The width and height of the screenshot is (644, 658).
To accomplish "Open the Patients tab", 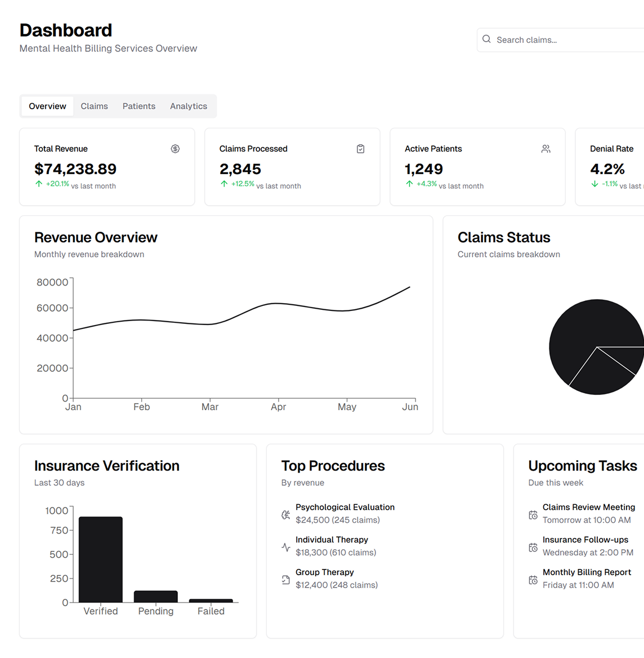I will tap(139, 106).
